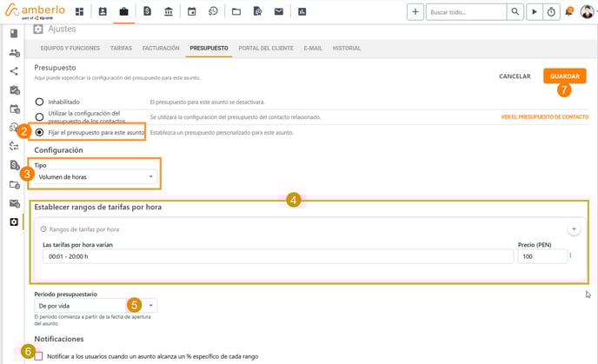This screenshot has width=598, height=364.
Task: Open the mail envelope icon in top bar
Action: 279,12
